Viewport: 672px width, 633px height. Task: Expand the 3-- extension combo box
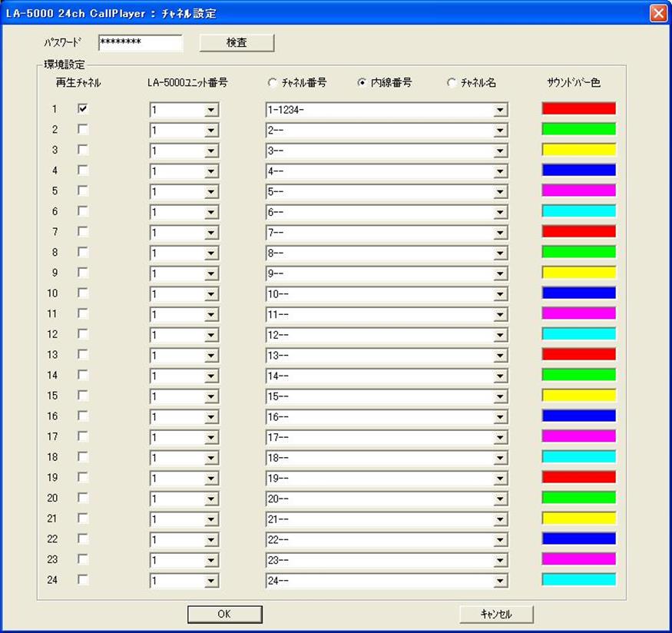click(x=500, y=151)
